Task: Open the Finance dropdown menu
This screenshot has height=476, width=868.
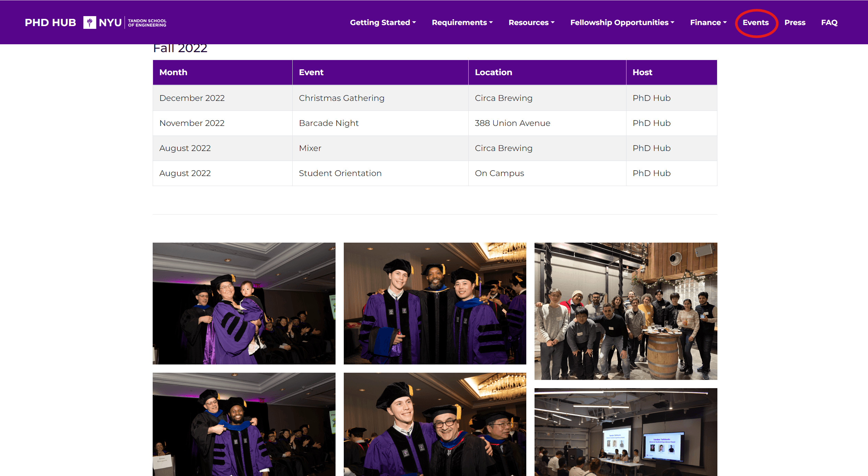Action: [708, 23]
